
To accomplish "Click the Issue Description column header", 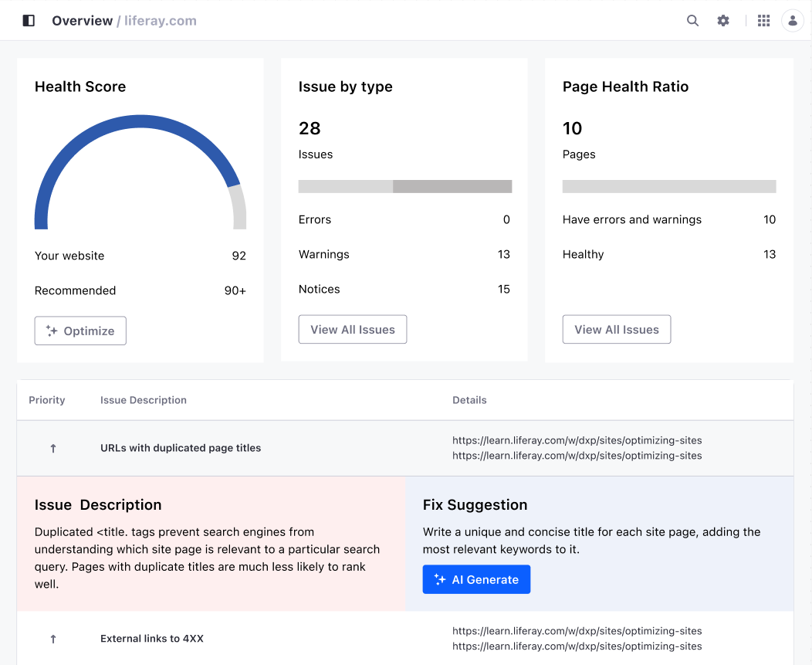I will pyautogui.click(x=144, y=400).
